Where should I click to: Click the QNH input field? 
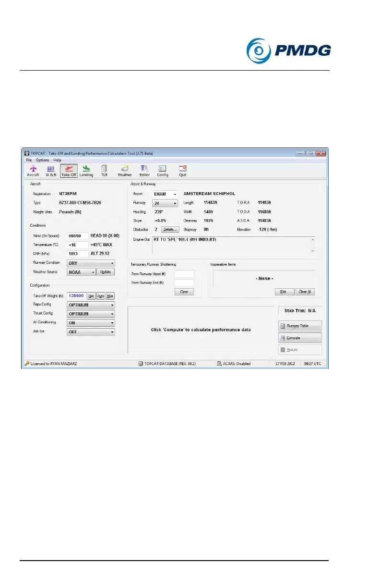click(x=78, y=254)
